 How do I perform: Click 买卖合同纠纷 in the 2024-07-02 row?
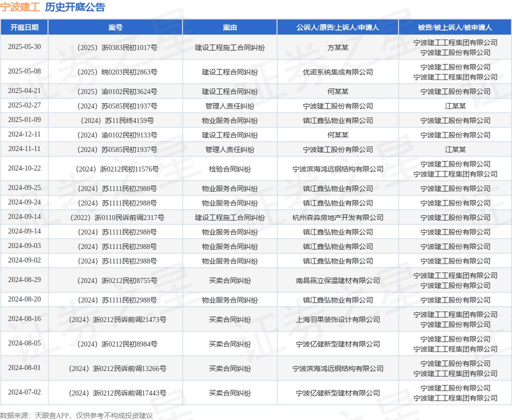[x=230, y=393]
